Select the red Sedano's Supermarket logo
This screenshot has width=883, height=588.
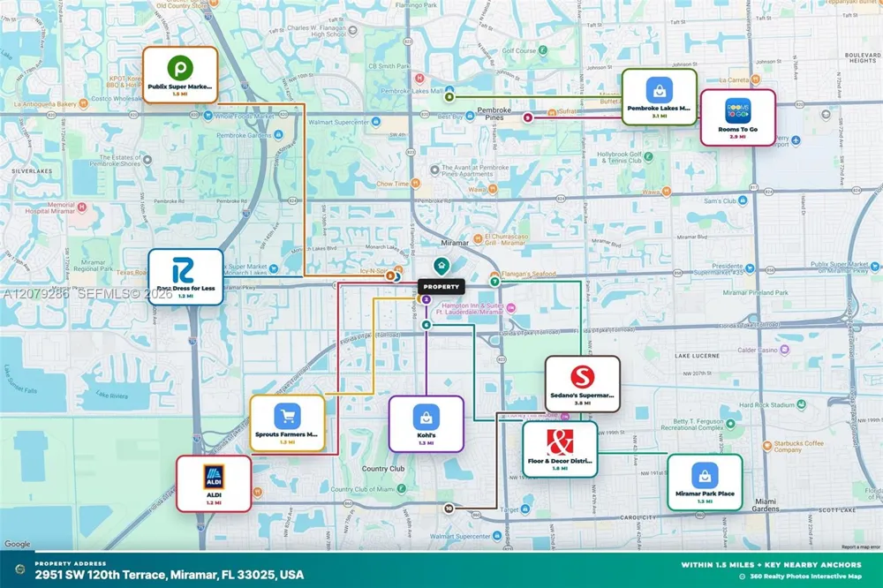pyautogui.click(x=582, y=377)
